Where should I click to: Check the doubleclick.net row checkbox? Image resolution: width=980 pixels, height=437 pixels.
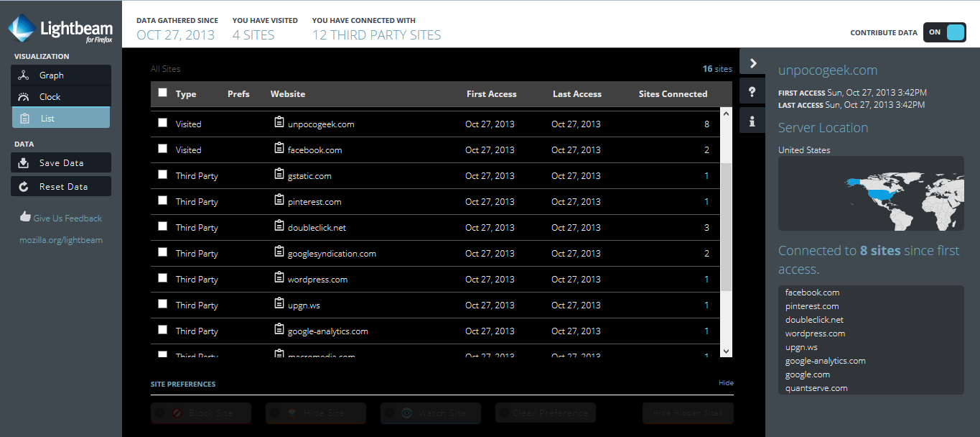point(163,226)
